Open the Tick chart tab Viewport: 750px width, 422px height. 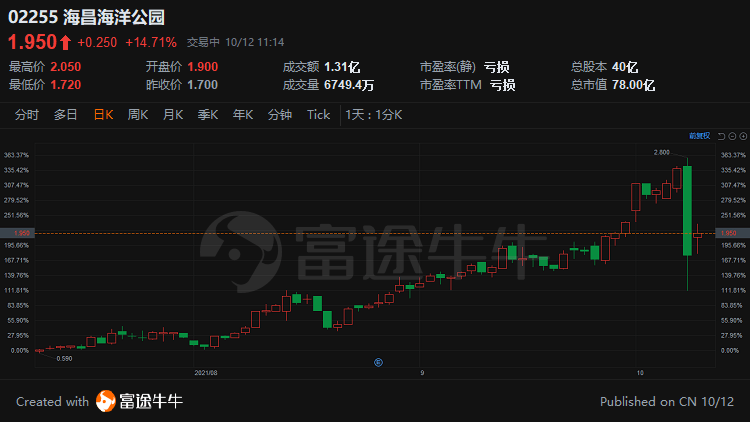[319, 115]
